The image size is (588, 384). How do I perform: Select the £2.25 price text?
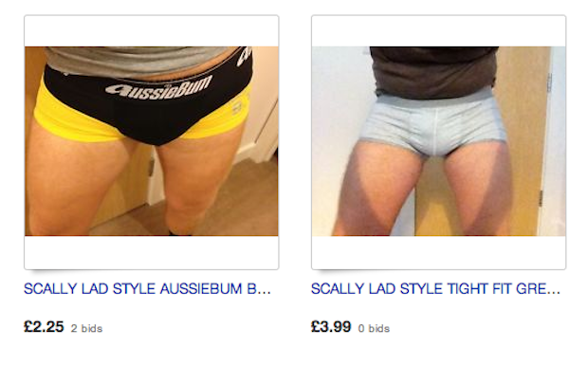(44, 326)
